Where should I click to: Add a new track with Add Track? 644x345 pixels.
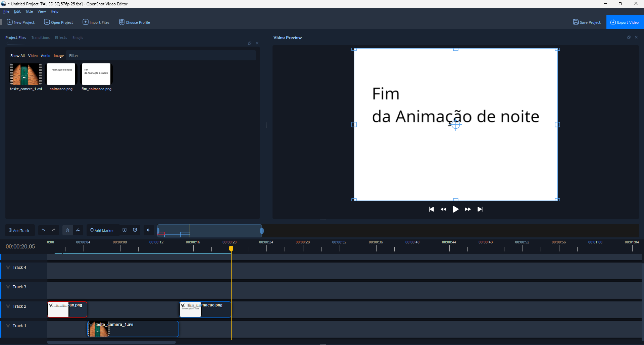(19, 230)
